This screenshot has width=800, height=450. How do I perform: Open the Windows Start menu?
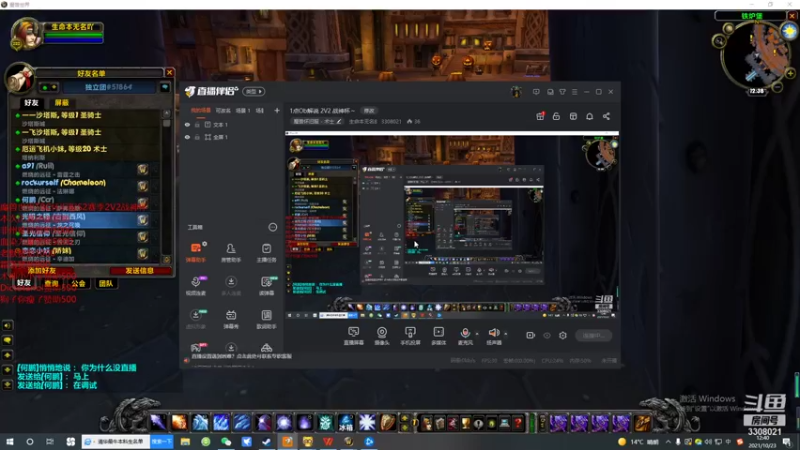tap(10, 441)
